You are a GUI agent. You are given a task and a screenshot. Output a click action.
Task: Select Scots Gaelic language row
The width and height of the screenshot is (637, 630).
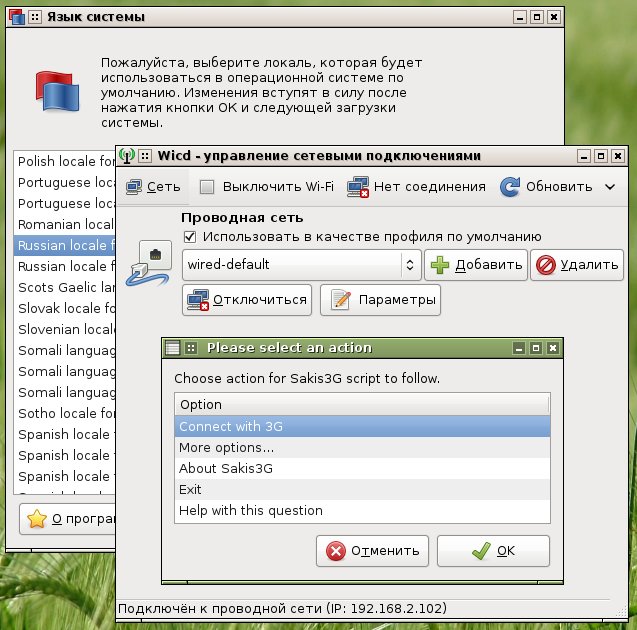click(65, 288)
